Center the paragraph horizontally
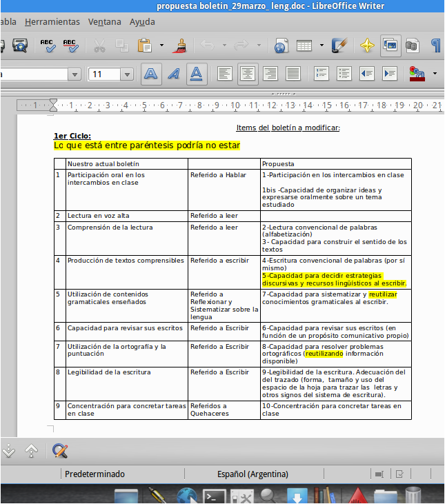This screenshot has width=445, height=504. (248, 74)
